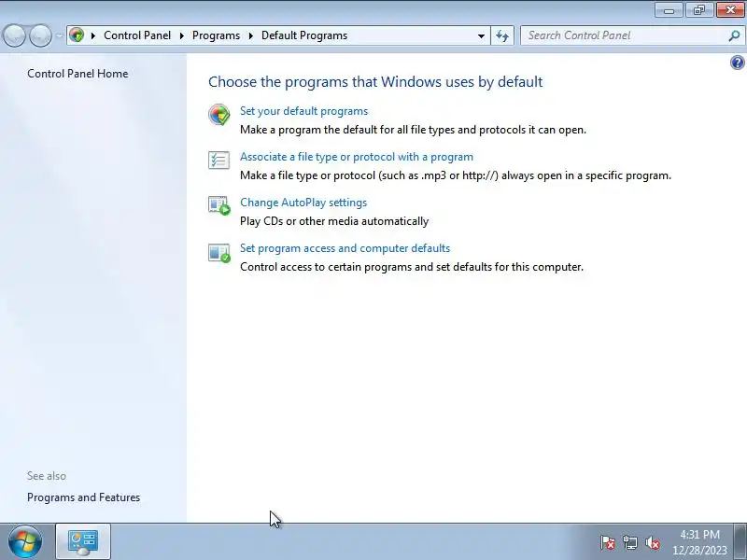Open Associate a file type or protocol link
The width and height of the screenshot is (747, 560).
click(357, 157)
